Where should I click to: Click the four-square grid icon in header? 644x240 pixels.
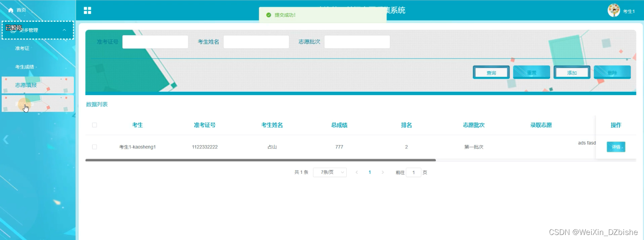click(x=88, y=10)
